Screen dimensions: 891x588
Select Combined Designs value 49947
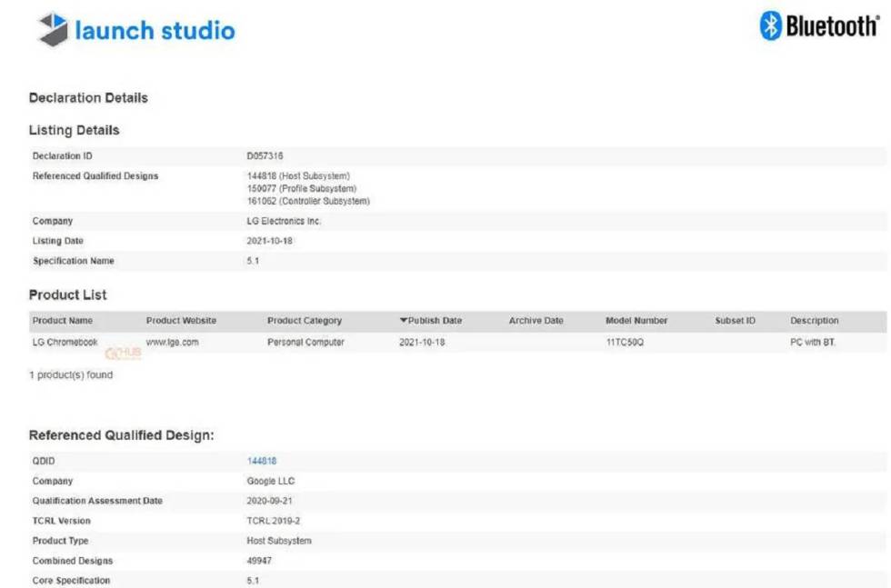[259, 561]
